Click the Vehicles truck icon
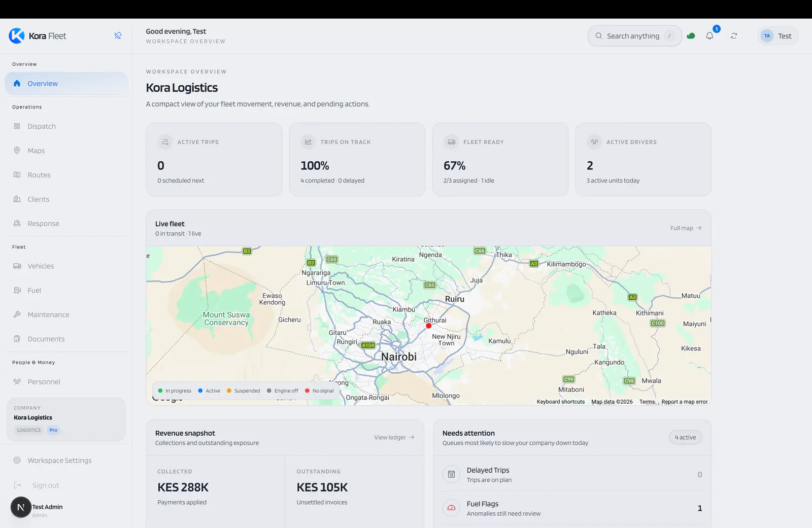This screenshot has width=812, height=528. click(x=17, y=266)
